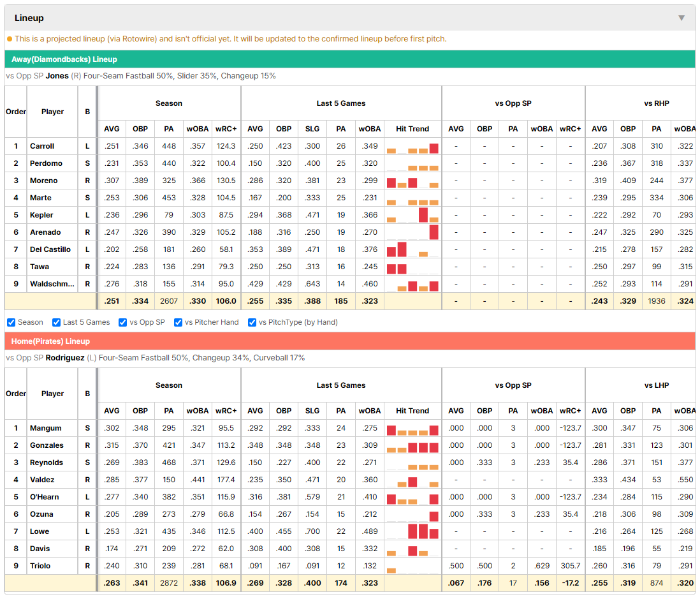Toggle vs Pitcher Hand checkbox

coord(178,323)
